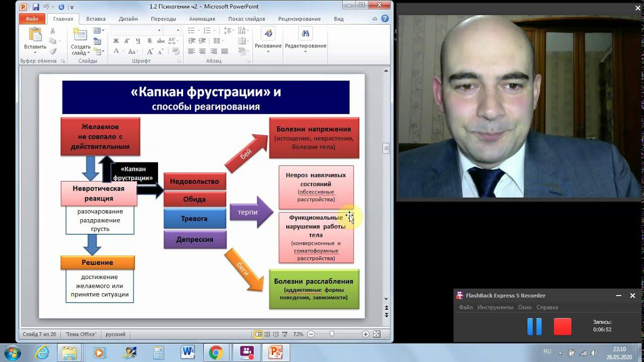Switch to Reading view

coord(276,334)
